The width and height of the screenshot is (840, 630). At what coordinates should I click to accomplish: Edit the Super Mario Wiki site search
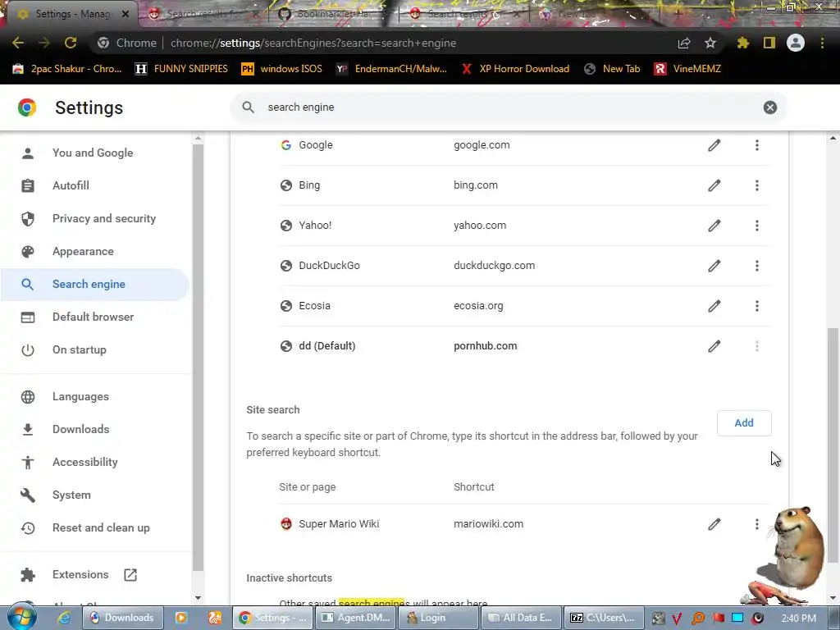click(714, 524)
